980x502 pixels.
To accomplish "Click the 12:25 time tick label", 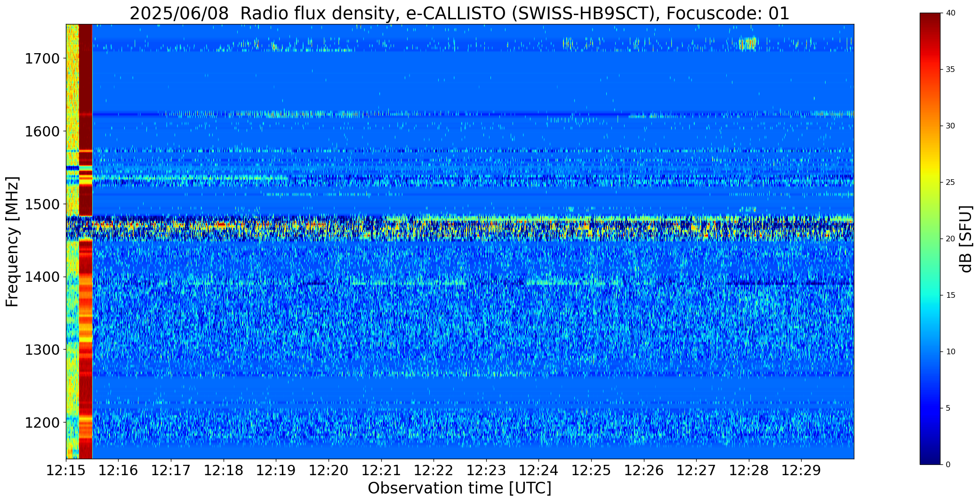I will (591, 470).
